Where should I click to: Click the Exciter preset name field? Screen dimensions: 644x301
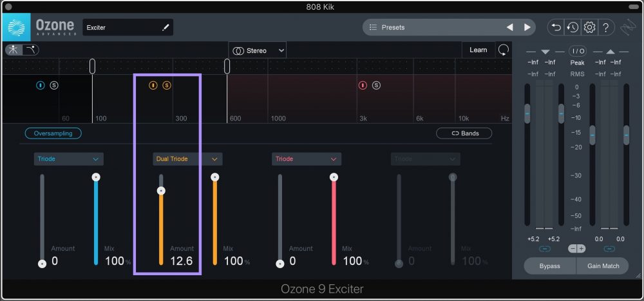tap(122, 28)
